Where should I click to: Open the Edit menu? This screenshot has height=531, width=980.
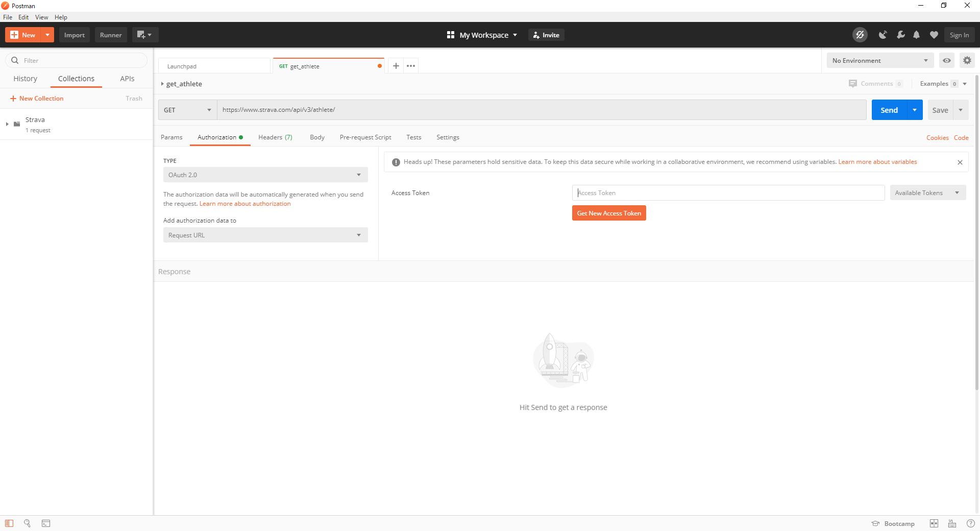tap(23, 17)
